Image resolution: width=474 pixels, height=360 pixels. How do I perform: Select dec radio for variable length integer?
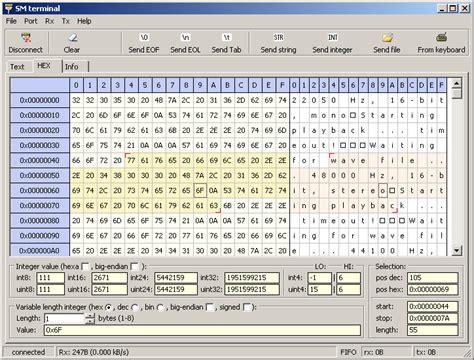(x=135, y=307)
